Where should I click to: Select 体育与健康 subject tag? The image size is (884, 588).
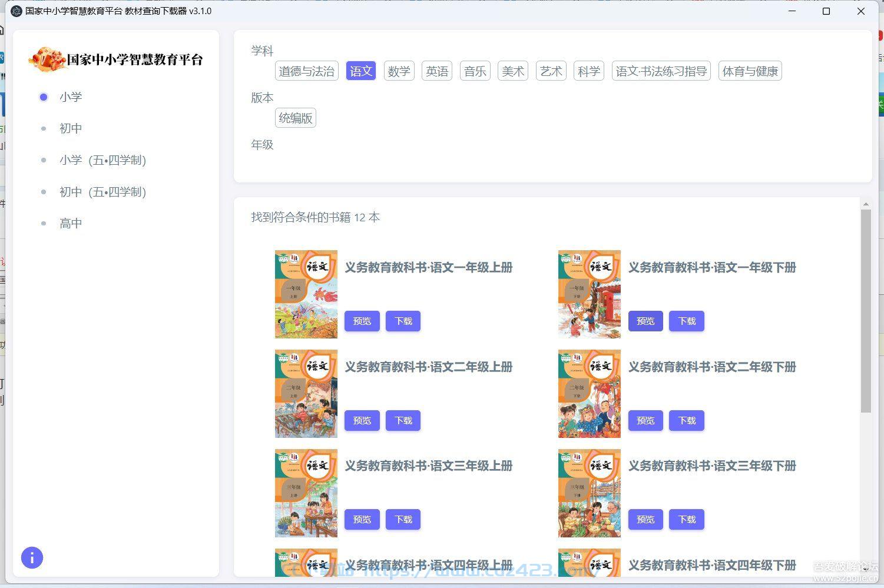pyautogui.click(x=750, y=71)
